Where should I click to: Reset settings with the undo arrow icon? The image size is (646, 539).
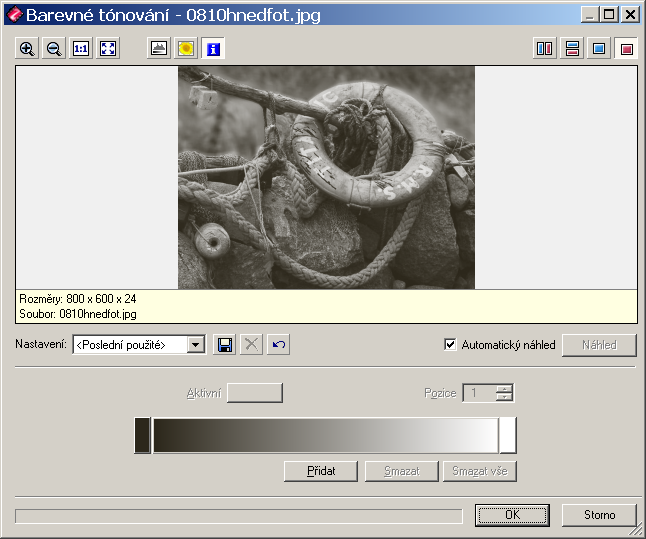[279, 345]
